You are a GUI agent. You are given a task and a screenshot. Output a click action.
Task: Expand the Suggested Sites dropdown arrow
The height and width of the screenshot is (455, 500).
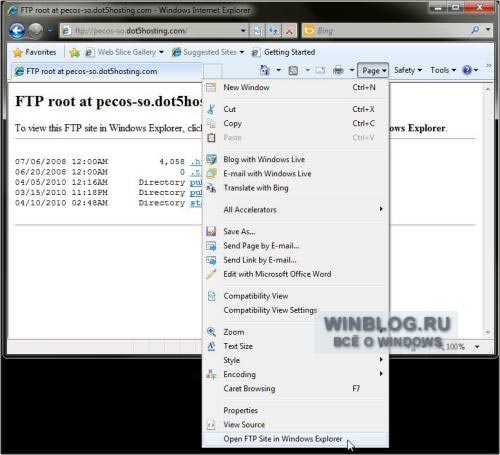click(x=242, y=52)
